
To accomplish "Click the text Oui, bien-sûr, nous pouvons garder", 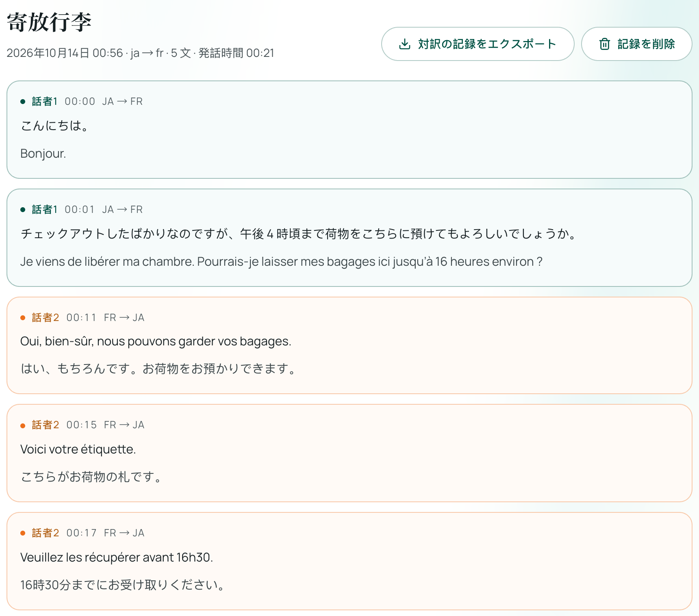I will [156, 341].
